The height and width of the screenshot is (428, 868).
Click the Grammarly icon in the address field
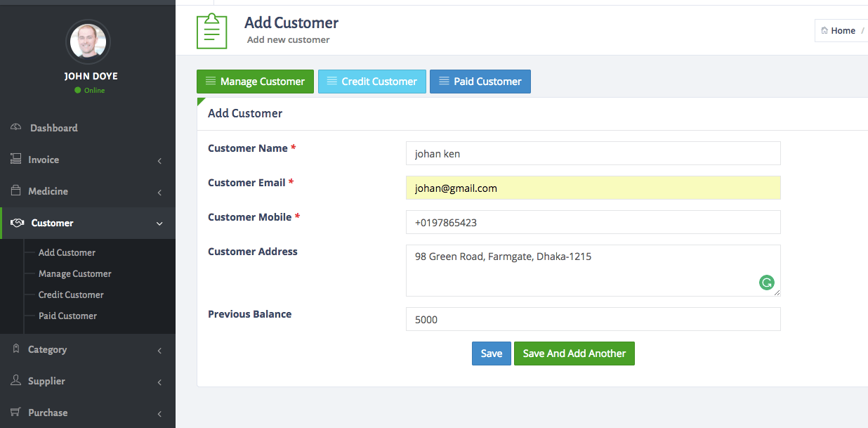(766, 283)
